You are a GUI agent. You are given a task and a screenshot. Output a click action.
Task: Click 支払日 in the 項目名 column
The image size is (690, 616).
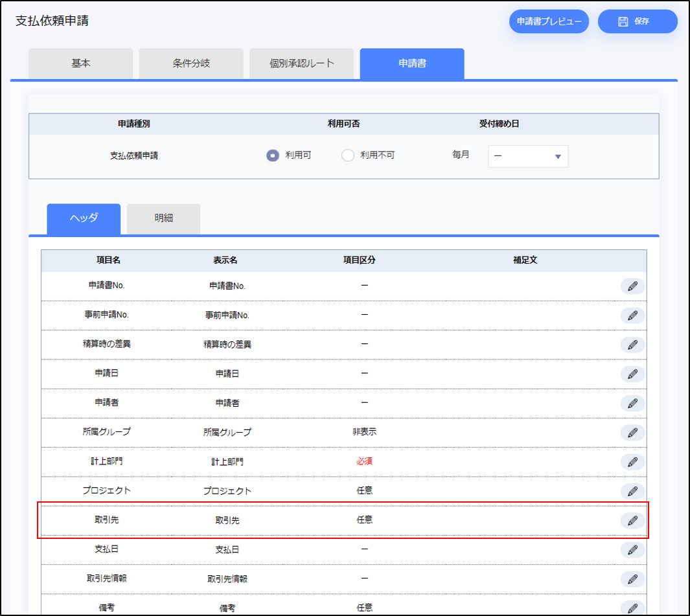(106, 549)
